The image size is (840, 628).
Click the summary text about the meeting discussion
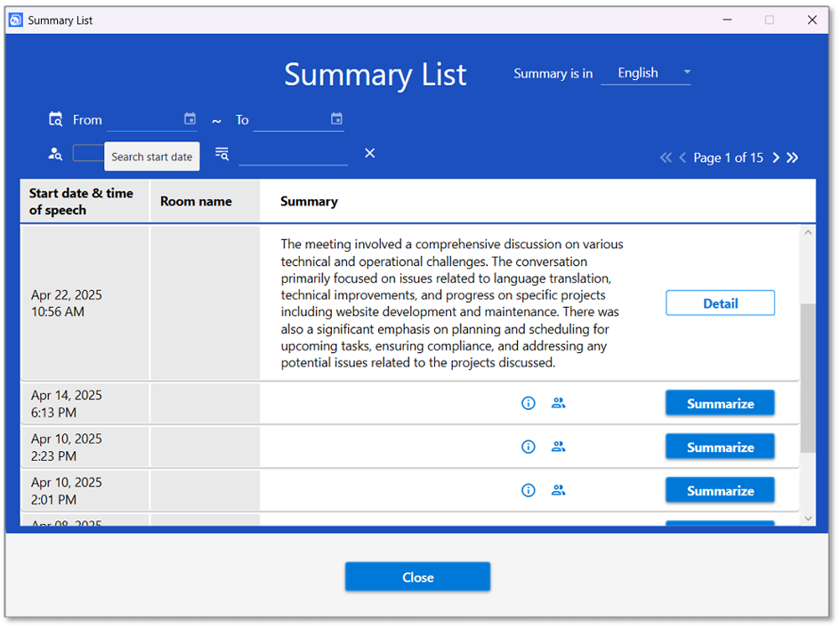[x=452, y=303]
